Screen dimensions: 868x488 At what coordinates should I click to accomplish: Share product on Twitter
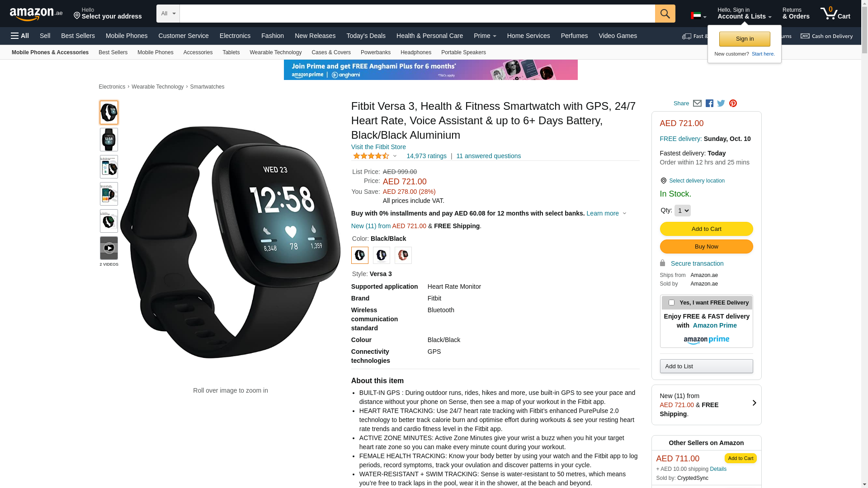pyautogui.click(x=721, y=103)
